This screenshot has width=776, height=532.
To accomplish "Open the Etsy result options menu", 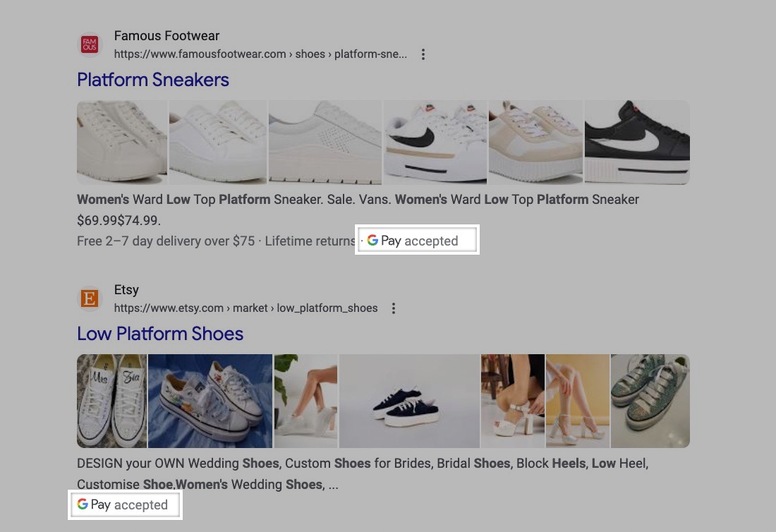I will pyautogui.click(x=394, y=308).
